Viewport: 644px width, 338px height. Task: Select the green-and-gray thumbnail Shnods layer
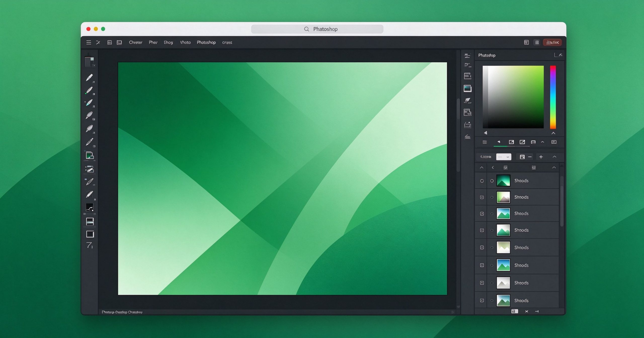[x=517, y=197]
